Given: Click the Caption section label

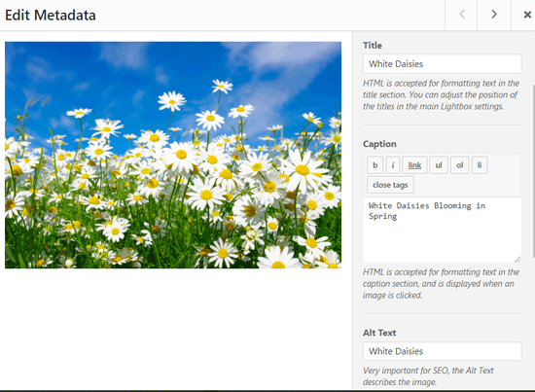Looking at the screenshot, I should [x=379, y=144].
